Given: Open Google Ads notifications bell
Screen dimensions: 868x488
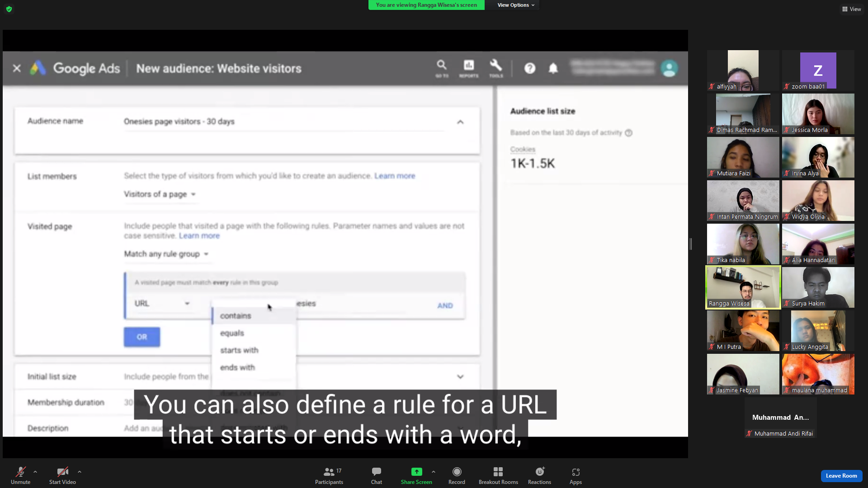Looking at the screenshot, I should pos(553,68).
